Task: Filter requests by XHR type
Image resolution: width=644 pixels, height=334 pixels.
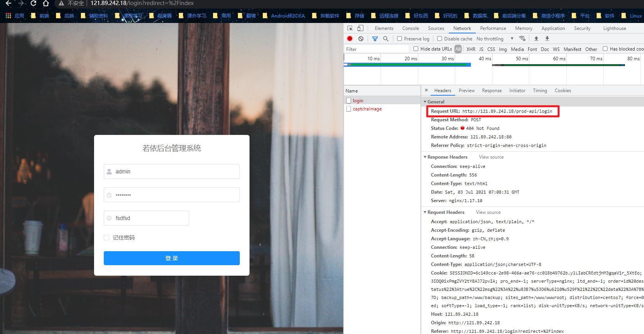Action: click(471, 49)
